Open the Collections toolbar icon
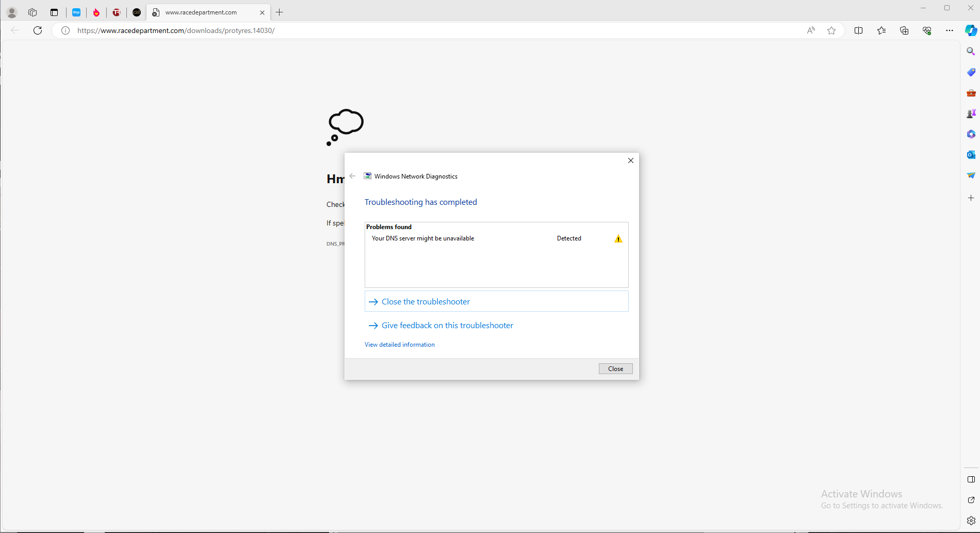The image size is (980, 533). 904,30
